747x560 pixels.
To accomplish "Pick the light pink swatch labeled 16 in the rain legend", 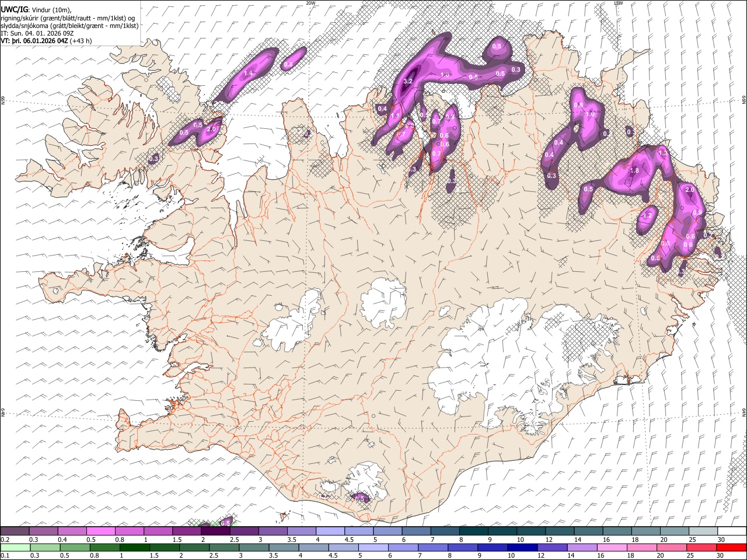I will (x=612, y=547).
